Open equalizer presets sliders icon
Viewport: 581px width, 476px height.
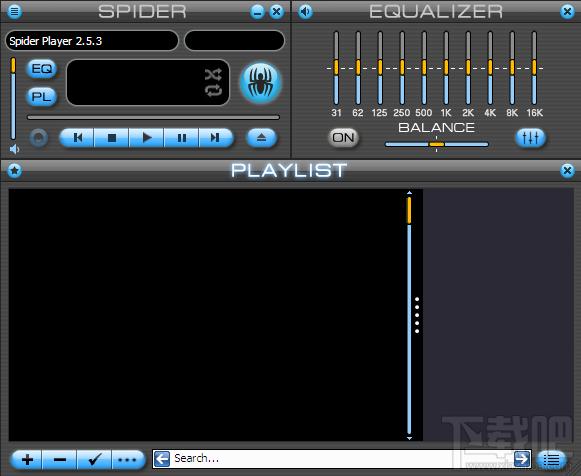(x=531, y=138)
